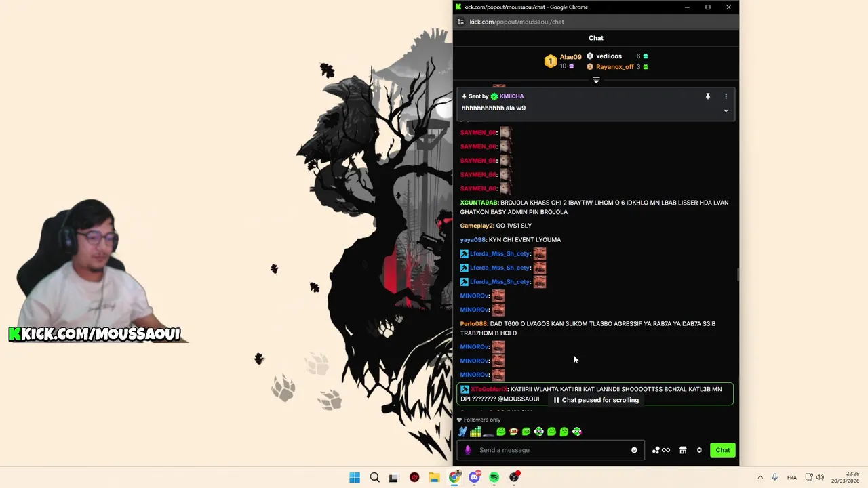This screenshot has width=868, height=488.
Task: Open the Followers only chat mode indicator
Action: tap(479, 420)
